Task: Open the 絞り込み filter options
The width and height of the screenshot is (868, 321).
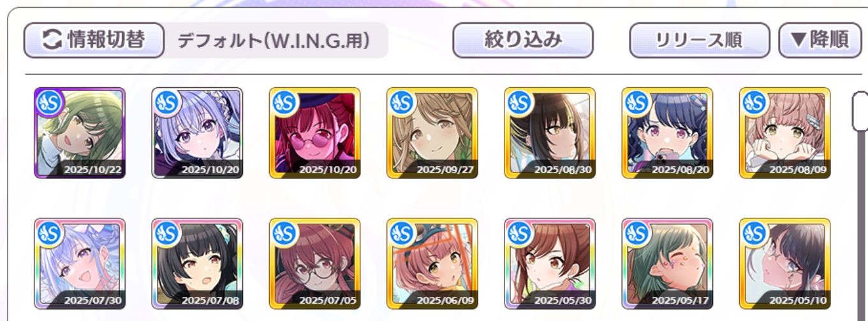Action: (x=523, y=40)
